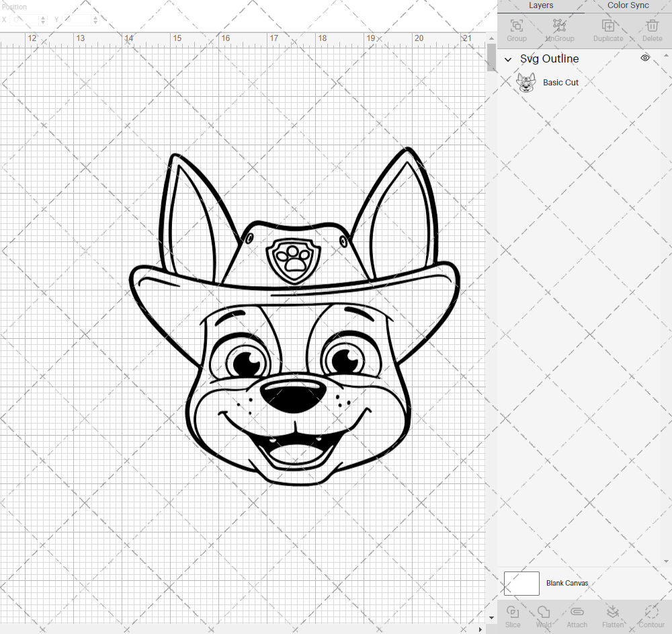672x634 pixels.
Task: Open the Blank Canvas color swatch
Action: [521, 583]
